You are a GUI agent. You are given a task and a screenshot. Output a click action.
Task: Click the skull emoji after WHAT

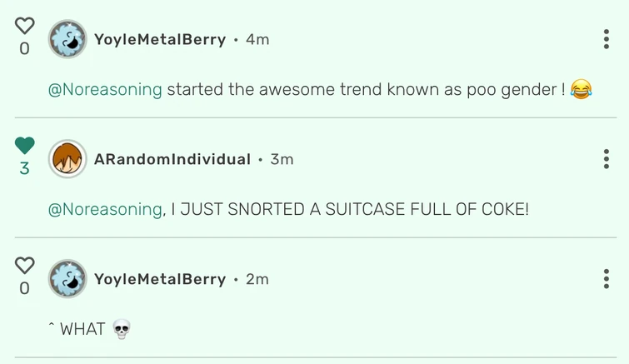click(x=122, y=330)
